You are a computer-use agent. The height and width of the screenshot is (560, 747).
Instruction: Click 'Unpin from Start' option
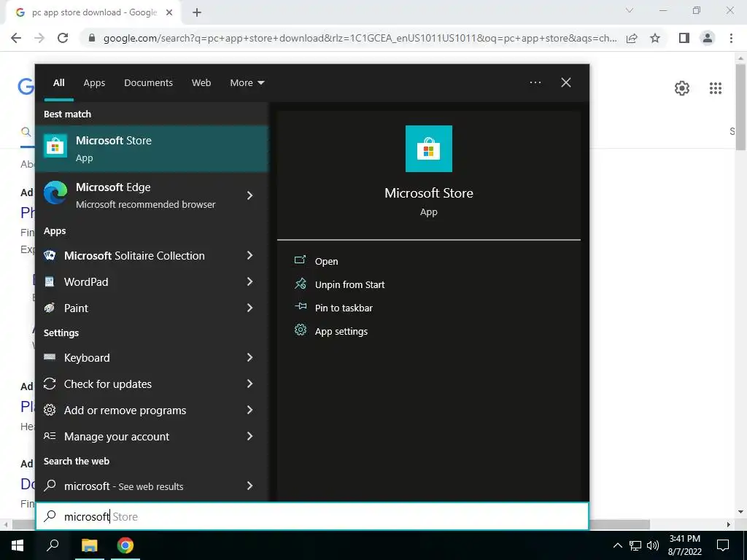coord(349,285)
